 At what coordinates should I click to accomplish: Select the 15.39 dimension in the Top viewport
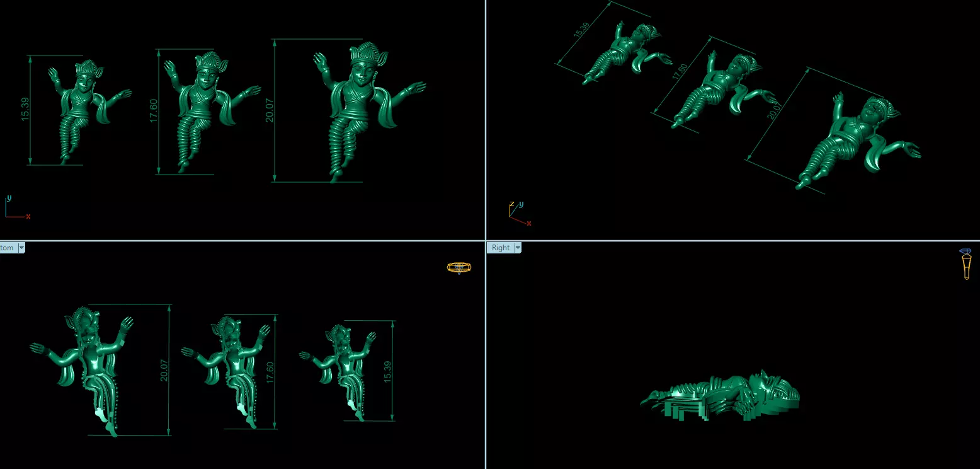click(x=25, y=110)
